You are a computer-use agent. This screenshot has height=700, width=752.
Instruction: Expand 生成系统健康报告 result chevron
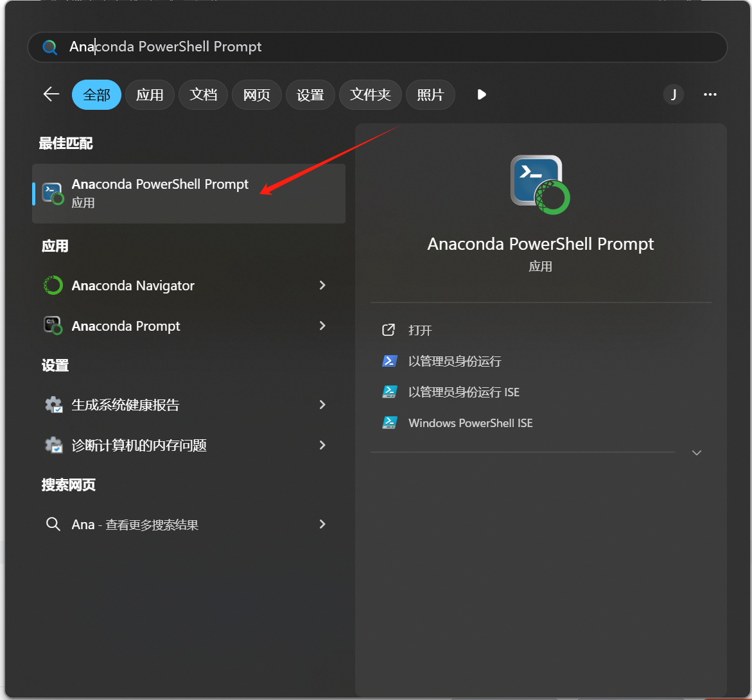(x=322, y=405)
